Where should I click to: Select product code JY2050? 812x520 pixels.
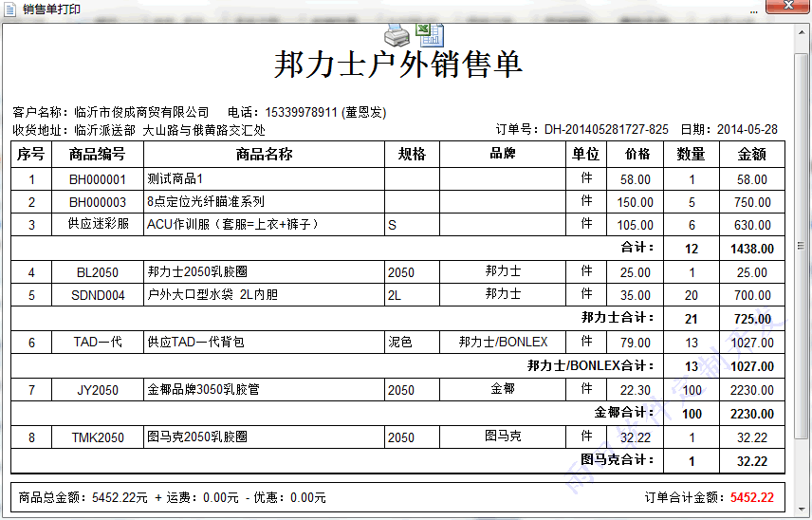click(x=98, y=390)
